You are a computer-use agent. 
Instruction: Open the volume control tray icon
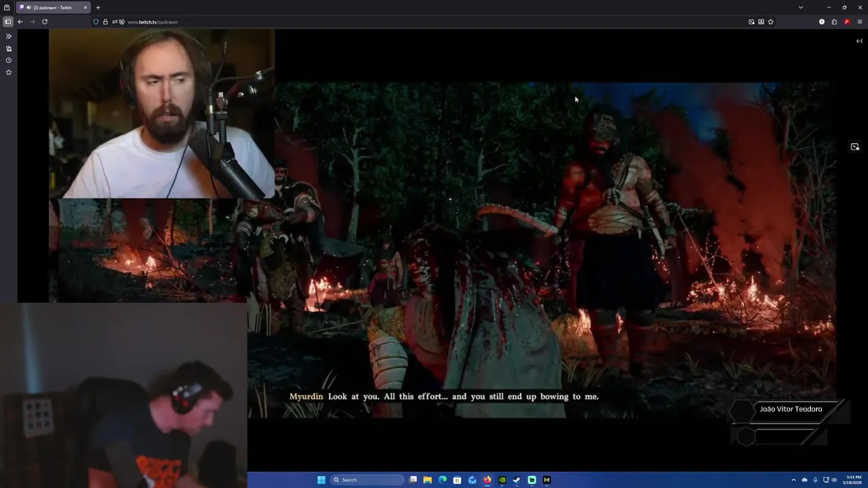(x=834, y=480)
